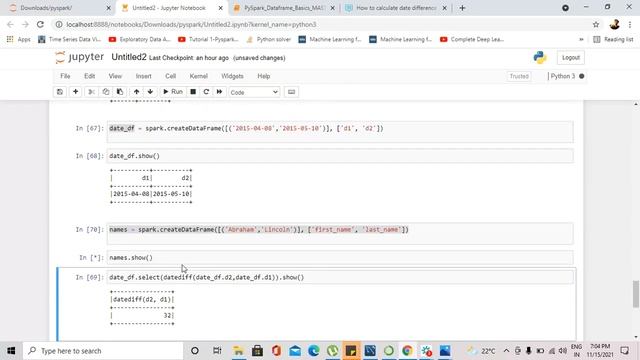Screen dimensions: 640x360
Task: Rename notebook by clicking Untitled2 title
Action: 129,57
